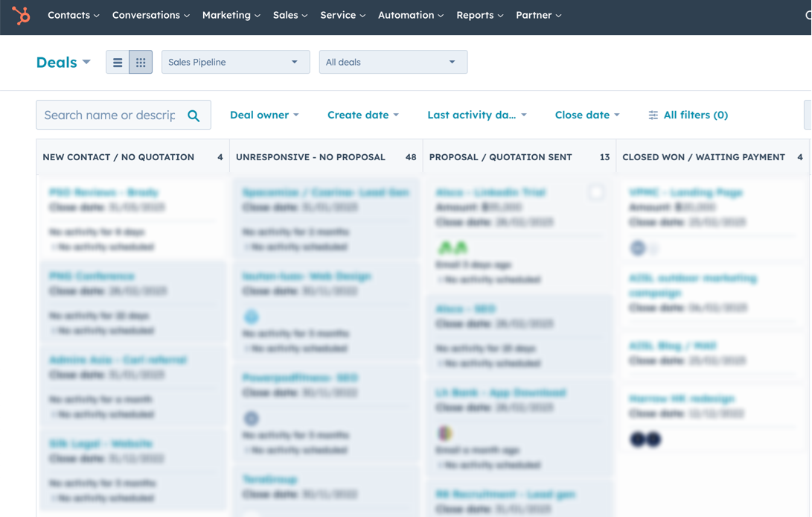812x517 pixels.
Task: Click the All filters sliders icon
Action: click(x=653, y=115)
